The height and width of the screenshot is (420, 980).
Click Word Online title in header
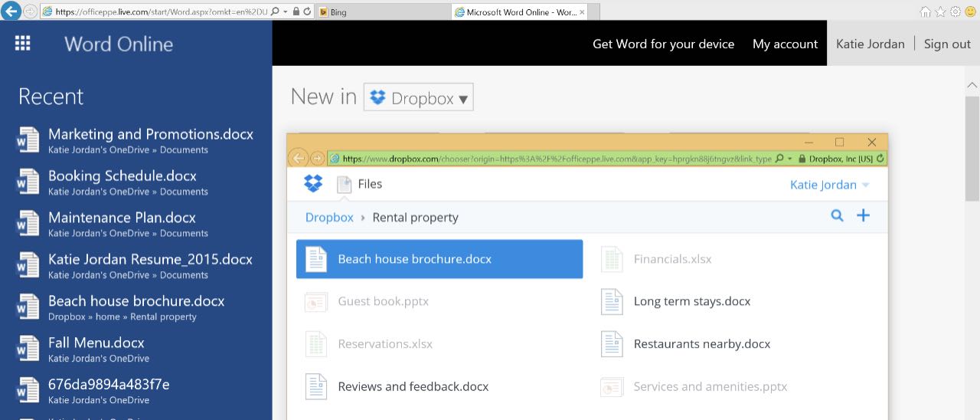119,44
